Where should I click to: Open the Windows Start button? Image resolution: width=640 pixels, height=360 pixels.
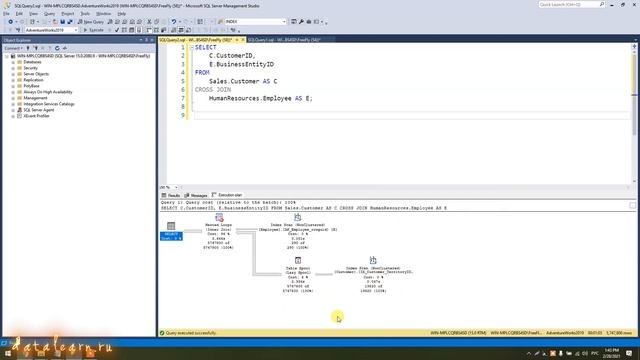pos(7,353)
